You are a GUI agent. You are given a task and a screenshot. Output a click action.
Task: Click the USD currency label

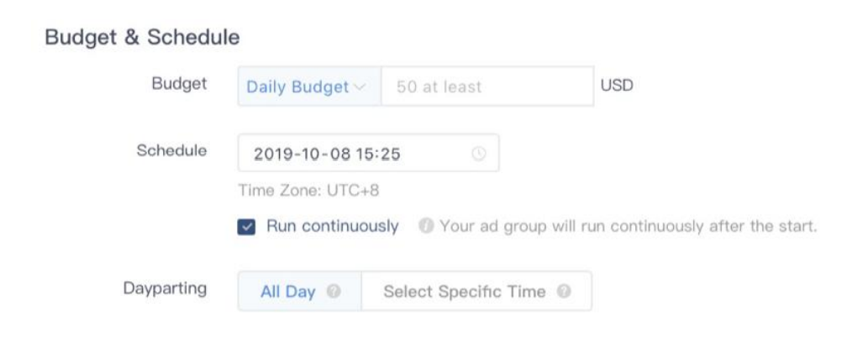(617, 86)
